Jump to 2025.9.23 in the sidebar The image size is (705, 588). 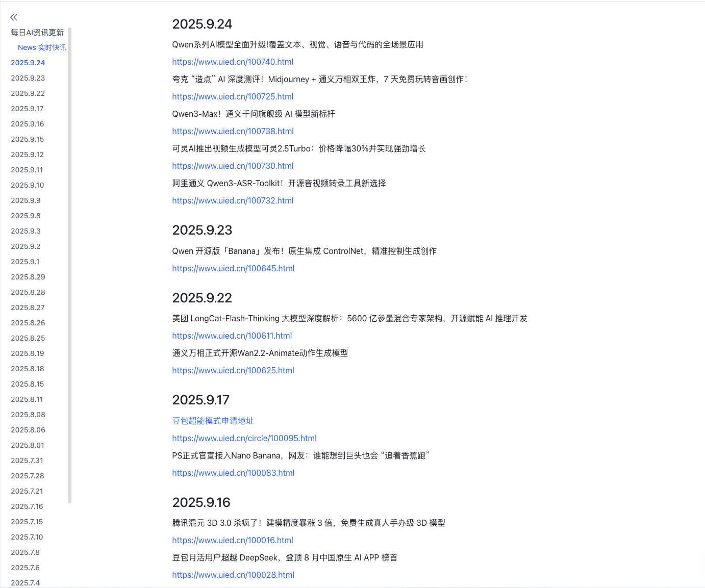pos(28,78)
